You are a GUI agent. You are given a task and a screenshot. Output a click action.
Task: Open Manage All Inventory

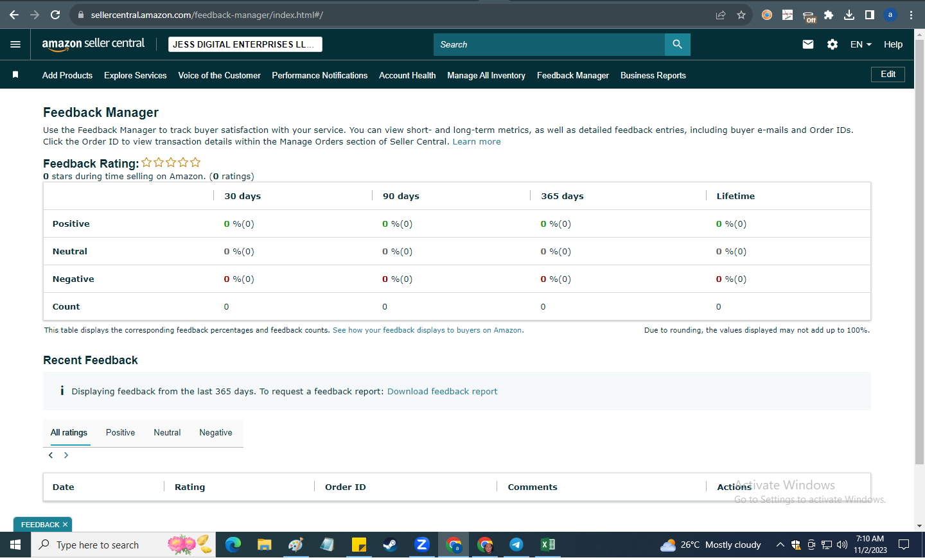pos(486,75)
